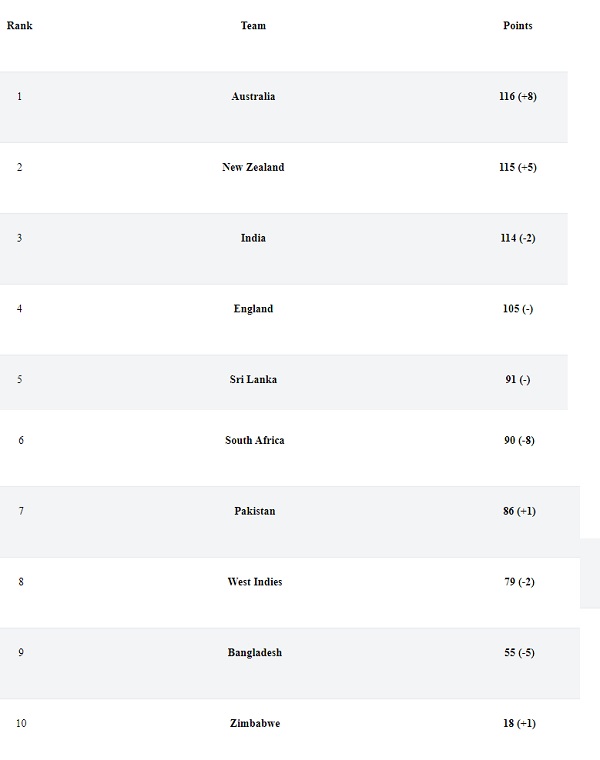600x760 pixels.
Task: Click the South Africa team cell
Action: [x=254, y=441]
